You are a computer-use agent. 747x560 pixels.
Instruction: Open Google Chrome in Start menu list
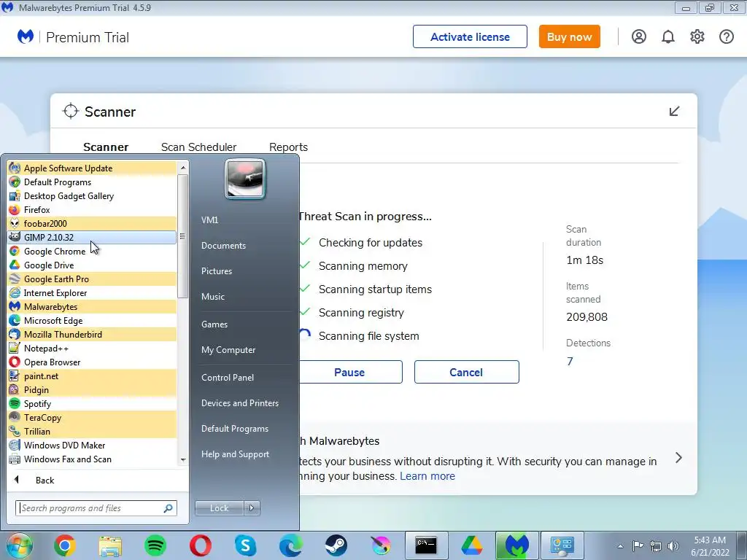click(x=92, y=251)
